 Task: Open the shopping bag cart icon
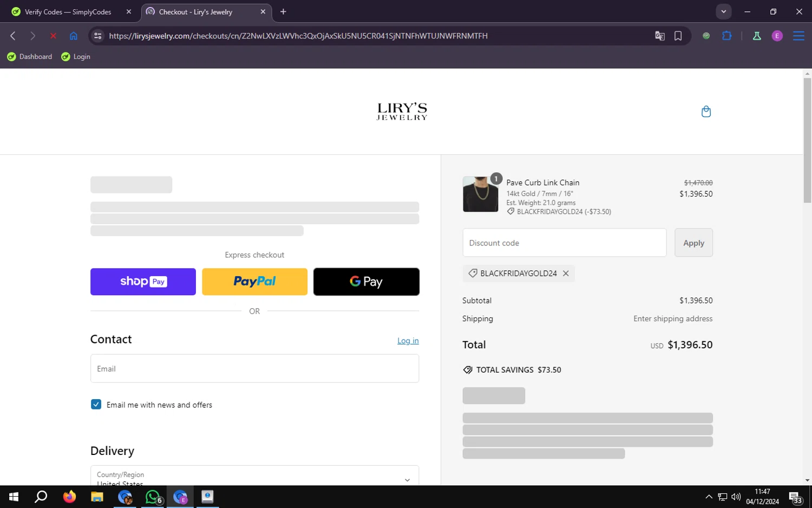point(706,112)
